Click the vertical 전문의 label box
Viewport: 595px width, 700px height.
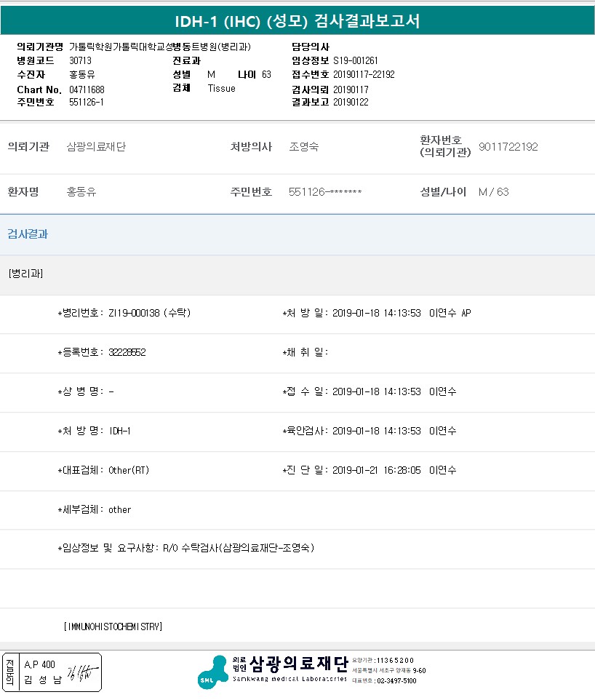click(x=10, y=672)
